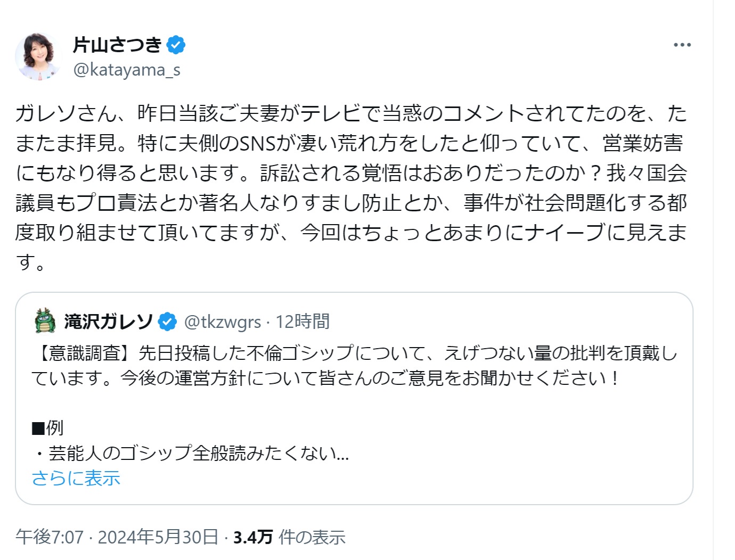Click the post time 午後7:07
This screenshot has width=735, height=560.
(50, 537)
